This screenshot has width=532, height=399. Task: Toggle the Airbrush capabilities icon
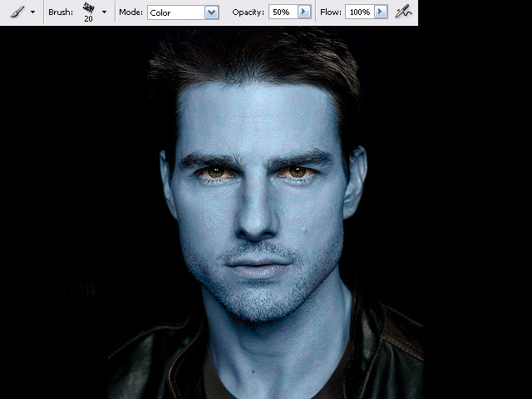point(403,12)
